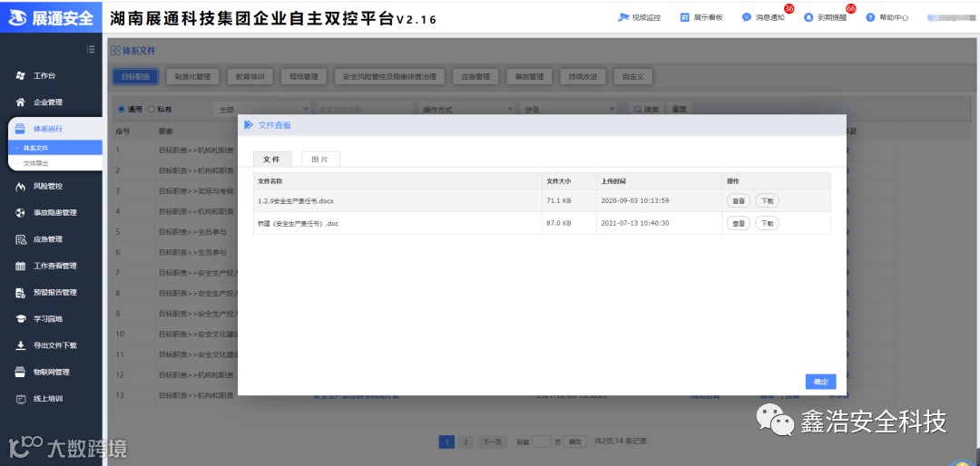Open 到期提醒 reminders
Screen dimensions: 980x466
tap(825, 17)
